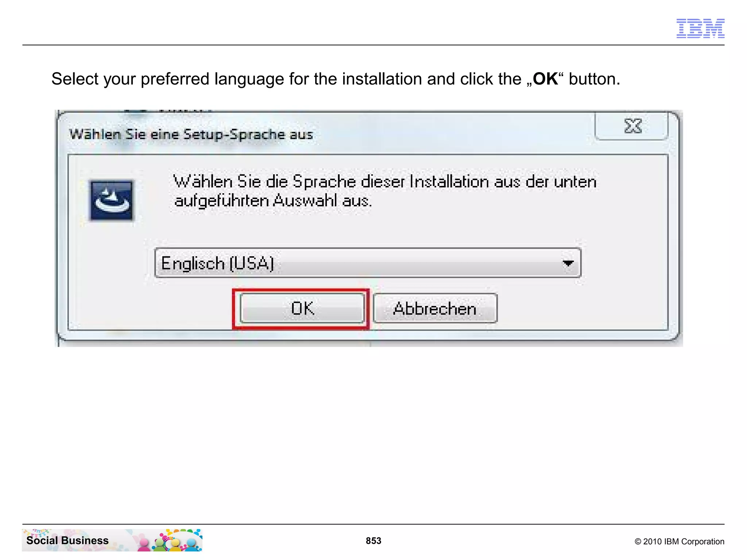Click the '© 2010 IBM Corporation' text
Image resolution: width=747 pixels, height=560 pixels.
[679, 541]
